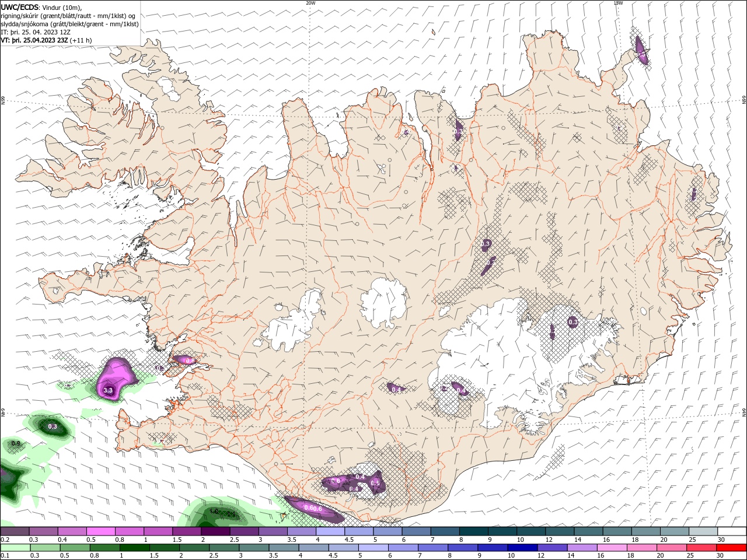Click the VT valid time 23Z text
This screenshot has height=560, width=747.
pos(35,40)
